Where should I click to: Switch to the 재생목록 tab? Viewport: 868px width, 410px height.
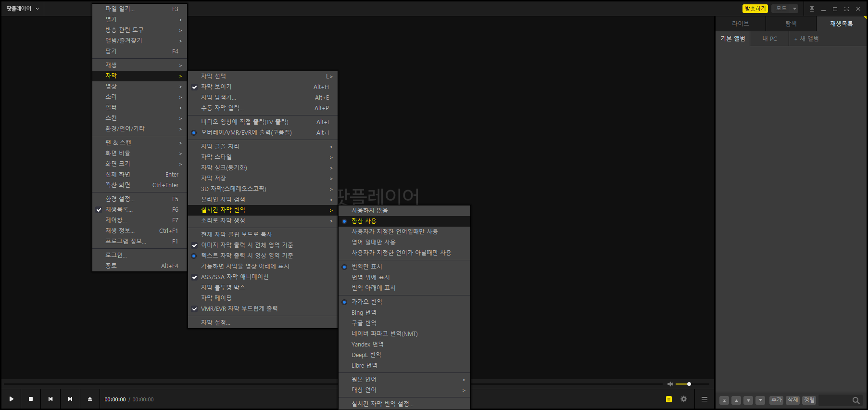pyautogui.click(x=841, y=24)
